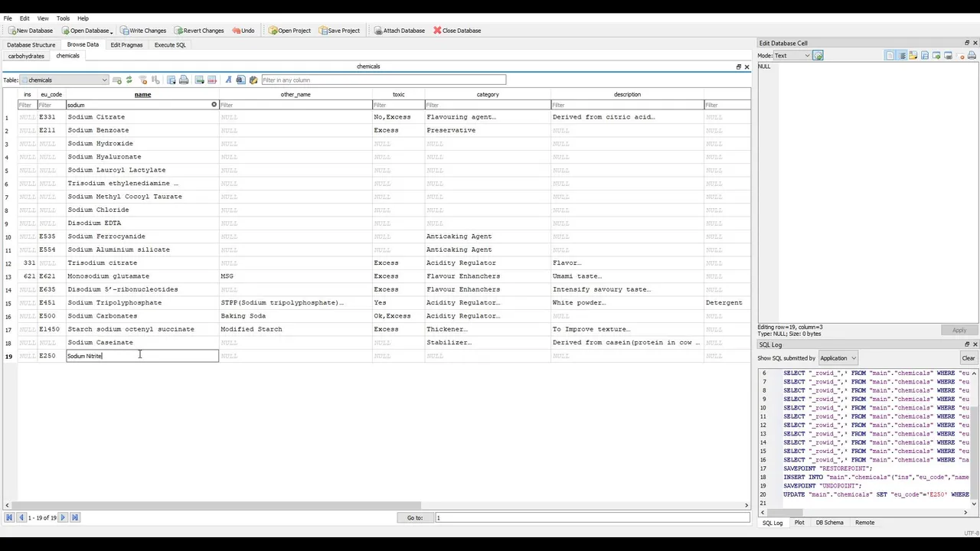Select the 'Detergent' cell in row 15

click(727, 302)
